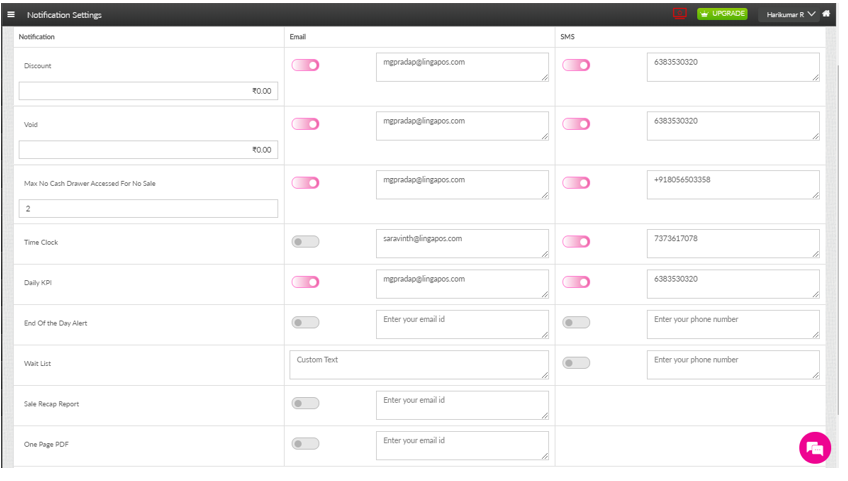Enable the Time Clock email toggle
The width and height of the screenshot is (848, 481).
click(x=305, y=242)
